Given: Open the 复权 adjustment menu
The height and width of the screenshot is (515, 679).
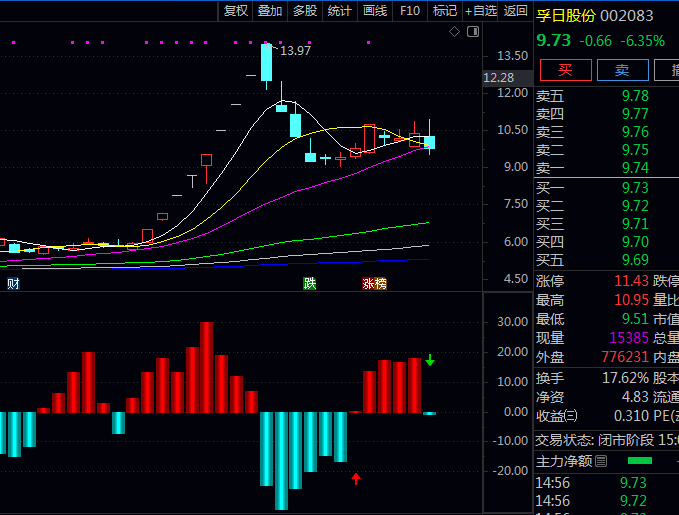Looking at the screenshot, I should pos(235,11).
